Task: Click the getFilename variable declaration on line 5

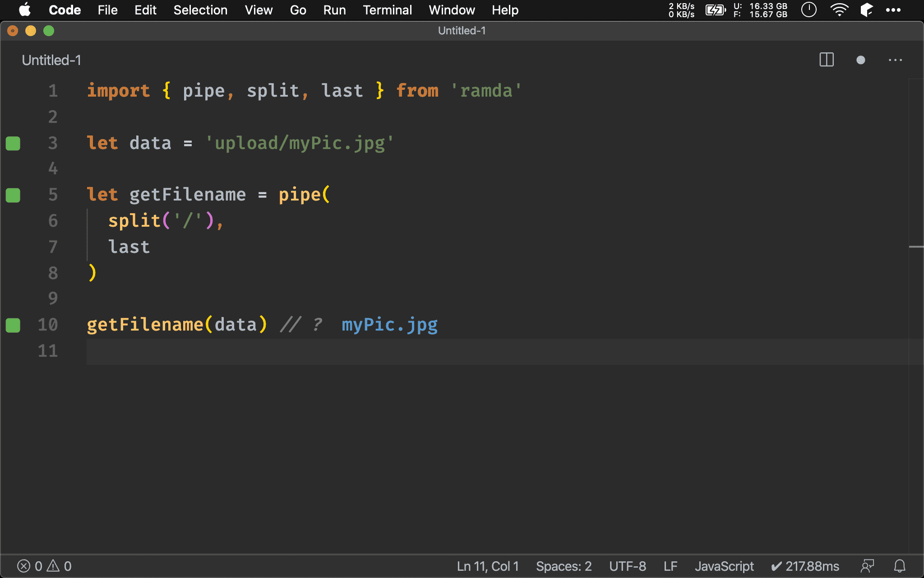Action: 188,195
